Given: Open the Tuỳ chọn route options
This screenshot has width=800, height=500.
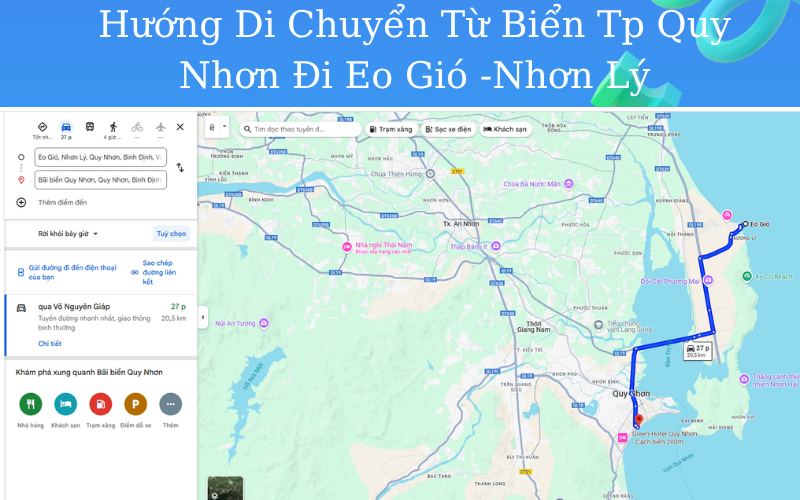Looking at the screenshot, I should (171, 234).
